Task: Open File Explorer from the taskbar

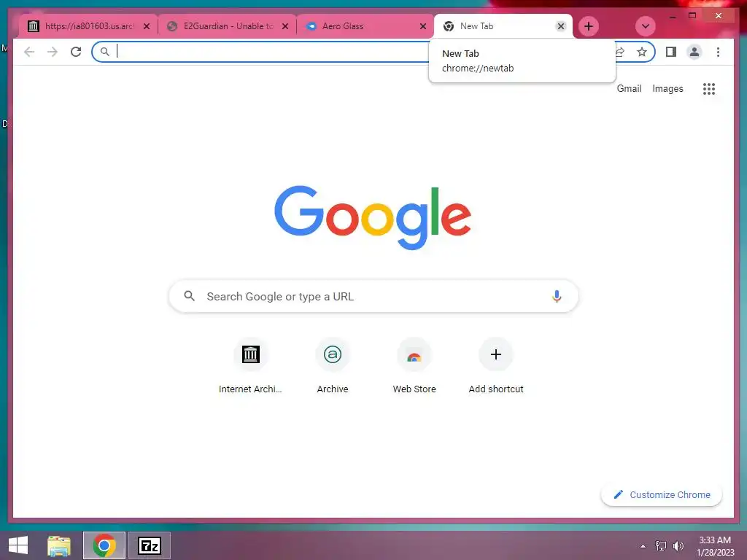Action: click(59, 545)
